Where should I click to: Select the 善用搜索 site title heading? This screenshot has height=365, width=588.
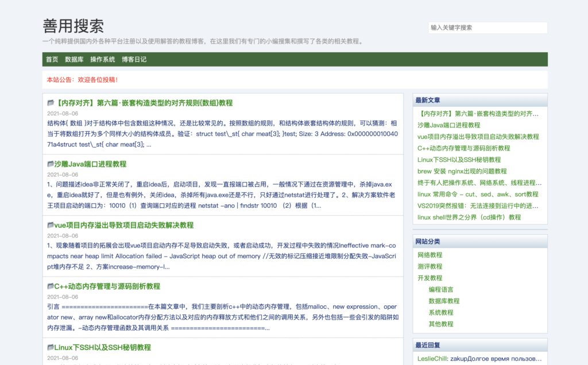pyautogui.click(x=75, y=25)
